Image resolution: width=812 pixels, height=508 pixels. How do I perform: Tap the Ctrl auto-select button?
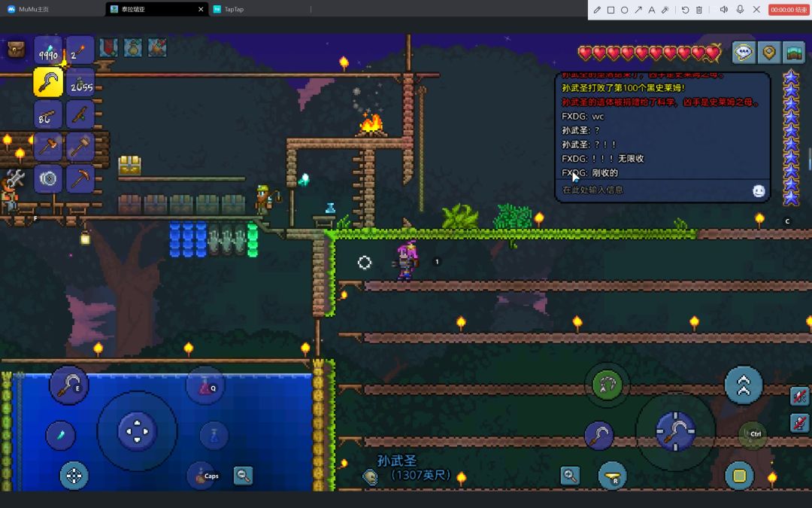click(x=753, y=434)
